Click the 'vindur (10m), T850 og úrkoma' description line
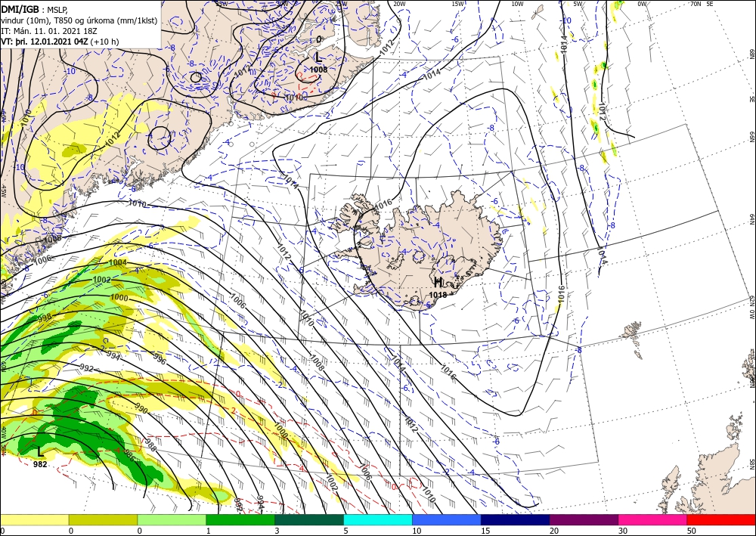 [x=79, y=20]
